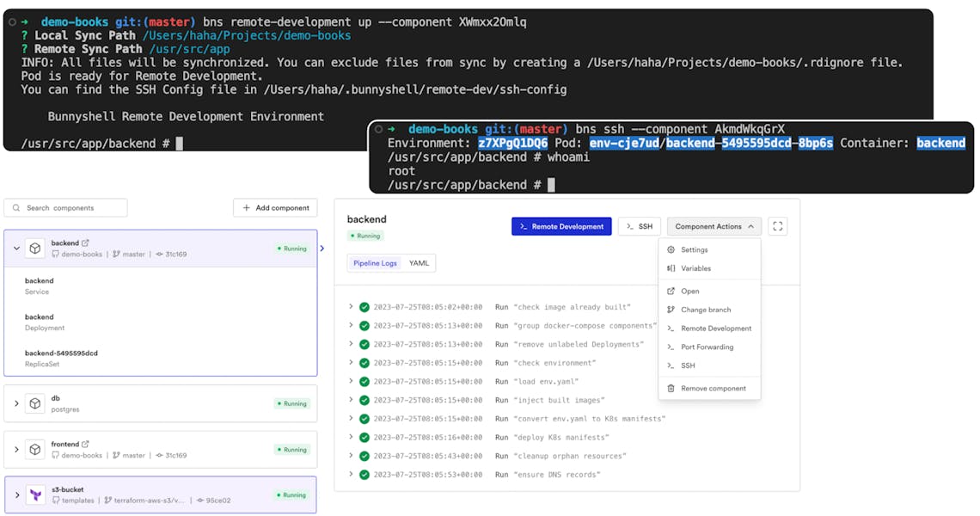This screenshot has height=516, width=980.
Task: Select Port Forwarding from the menu
Action: (707, 347)
